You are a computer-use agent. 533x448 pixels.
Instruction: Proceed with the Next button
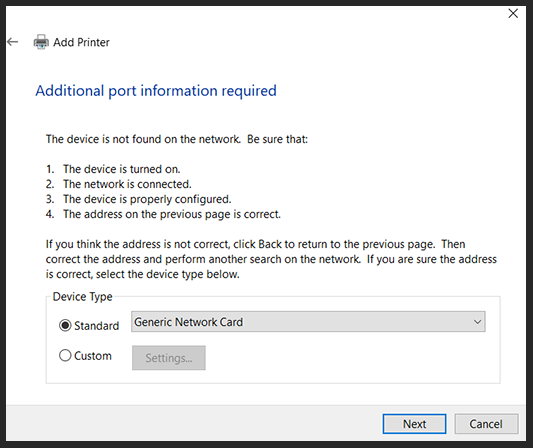[x=414, y=424]
